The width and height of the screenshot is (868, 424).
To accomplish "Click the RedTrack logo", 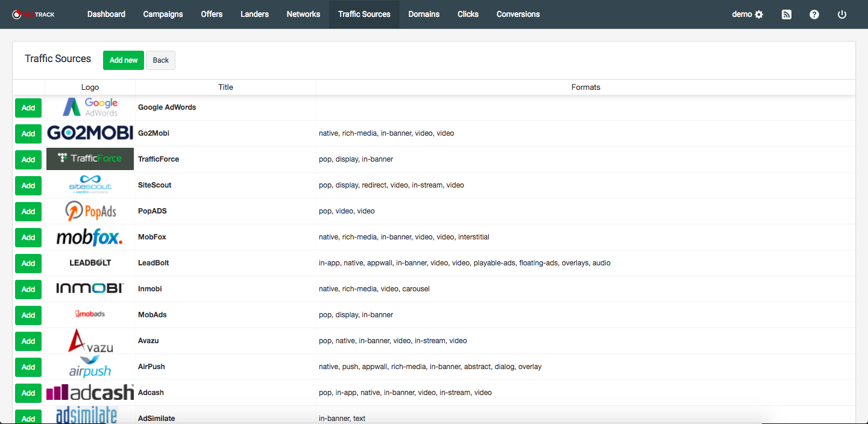I will pyautogui.click(x=34, y=14).
